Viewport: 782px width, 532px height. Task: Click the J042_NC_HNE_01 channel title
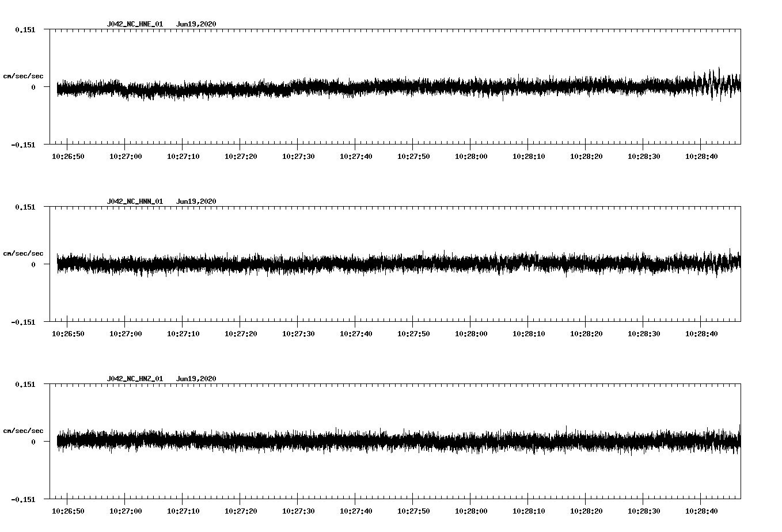pyautogui.click(x=135, y=24)
